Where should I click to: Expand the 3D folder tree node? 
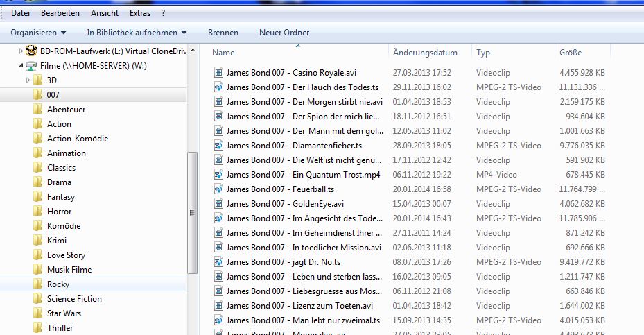click(28, 80)
